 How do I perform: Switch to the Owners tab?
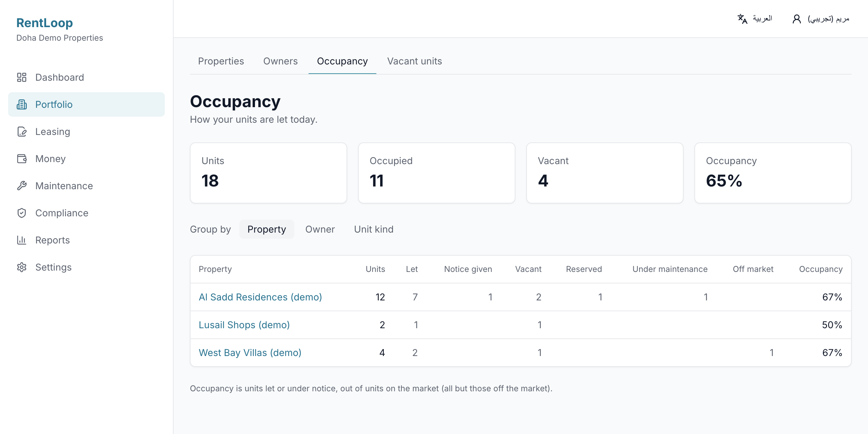[280, 61]
